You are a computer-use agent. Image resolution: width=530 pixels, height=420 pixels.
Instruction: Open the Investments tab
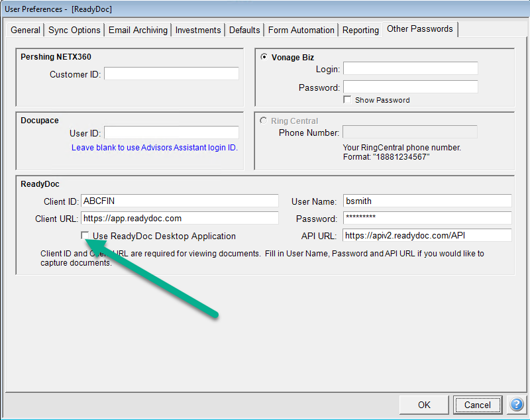click(198, 30)
